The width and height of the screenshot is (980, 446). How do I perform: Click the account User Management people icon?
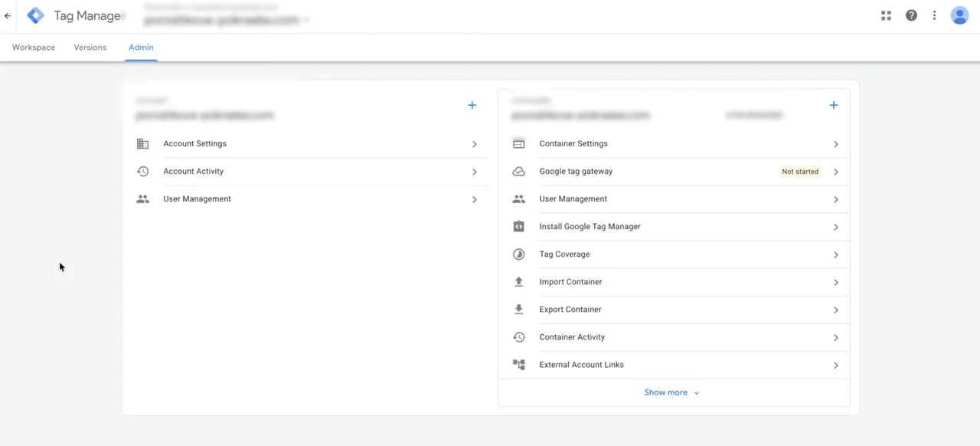coord(142,198)
